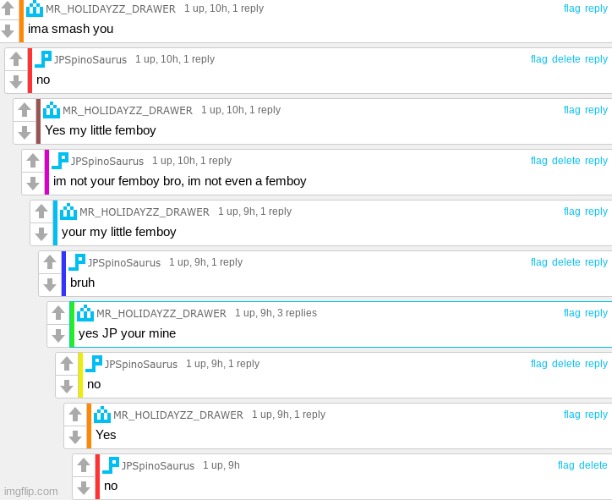612x500 pixels.
Task: Click the "Yes" comment text by MR_HOLIDAYZZ_DRAWER
Action: 106,435
